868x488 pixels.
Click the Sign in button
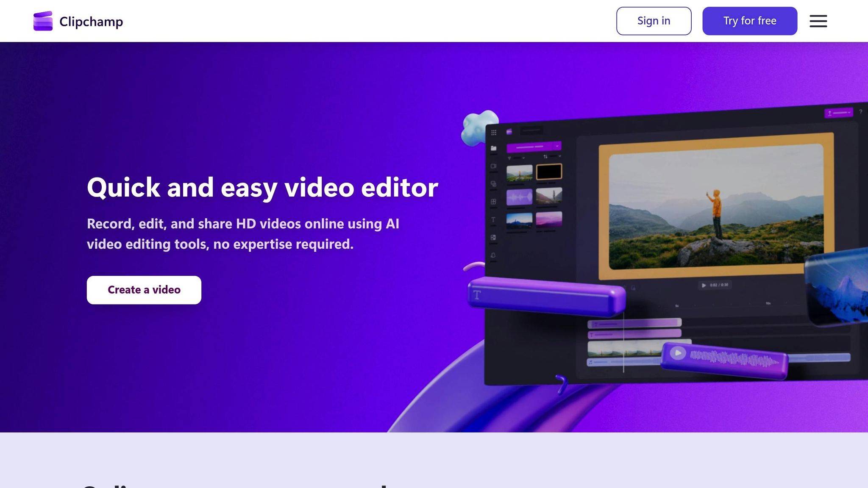tap(653, 21)
